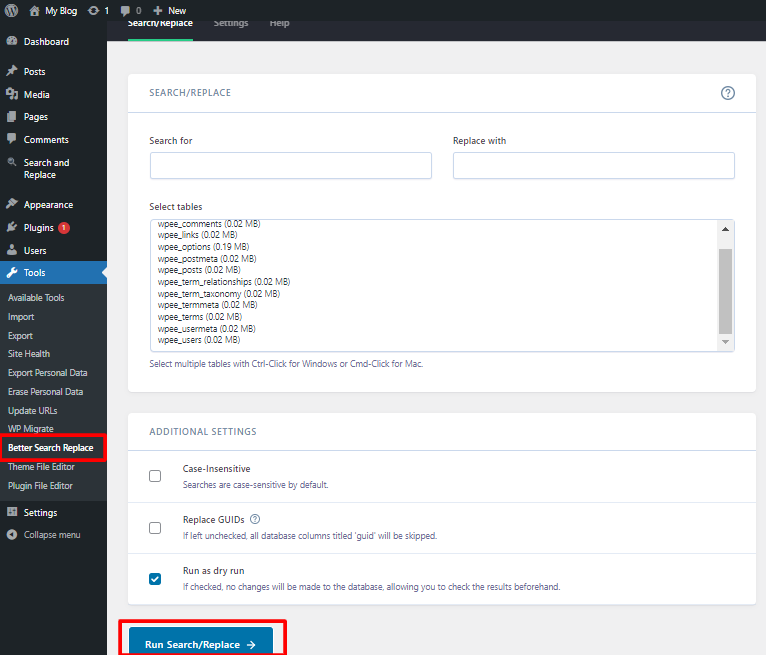Open the Dashboard menu label
This screenshot has height=655, width=766.
click(x=46, y=42)
